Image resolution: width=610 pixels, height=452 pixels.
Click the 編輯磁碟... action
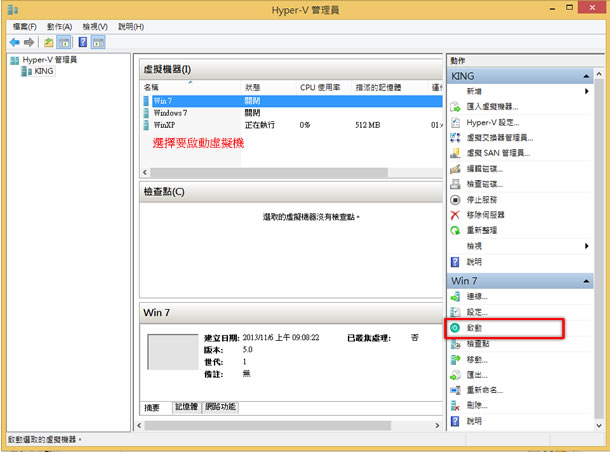coord(485,169)
